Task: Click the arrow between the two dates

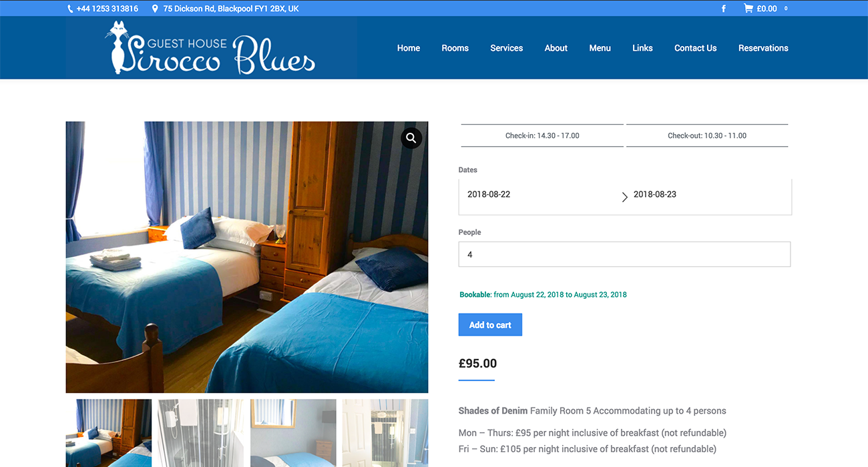Action: (x=624, y=197)
